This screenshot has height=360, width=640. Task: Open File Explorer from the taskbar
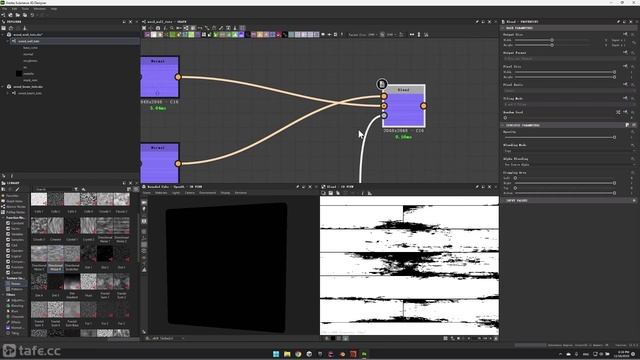coord(287,354)
